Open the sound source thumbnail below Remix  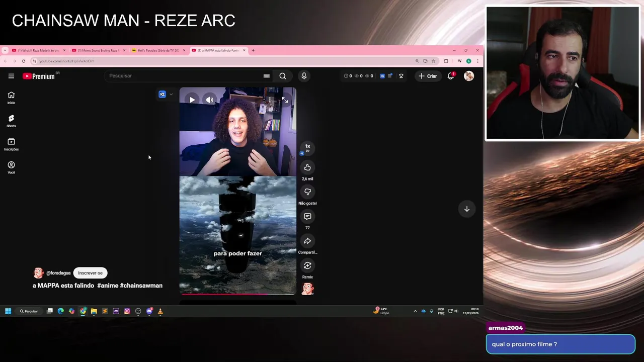click(x=307, y=289)
